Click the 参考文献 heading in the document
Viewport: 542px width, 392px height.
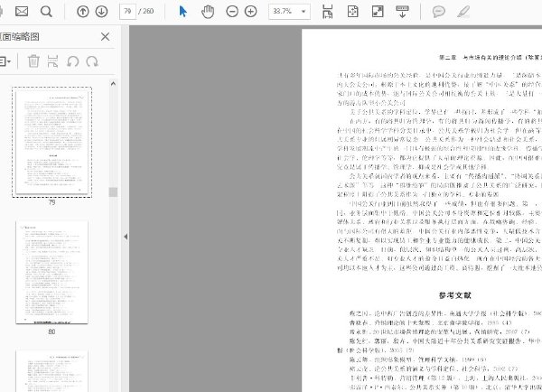click(x=454, y=295)
